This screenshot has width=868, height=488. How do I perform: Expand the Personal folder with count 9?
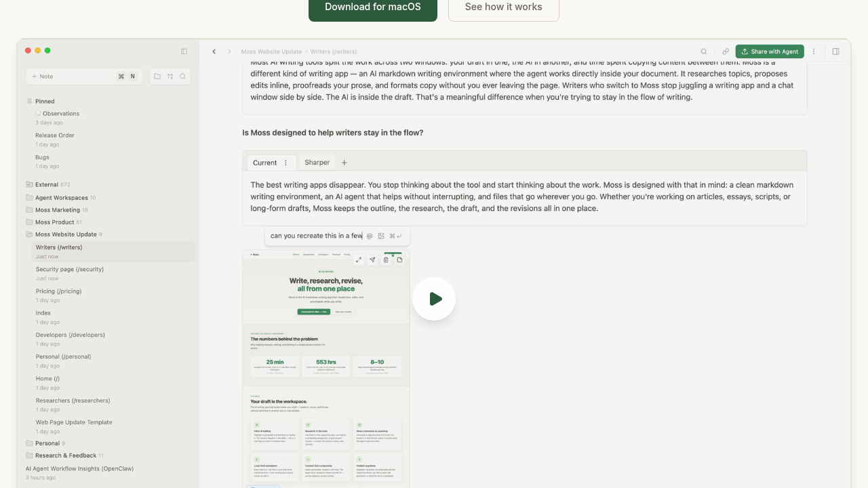[45, 443]
